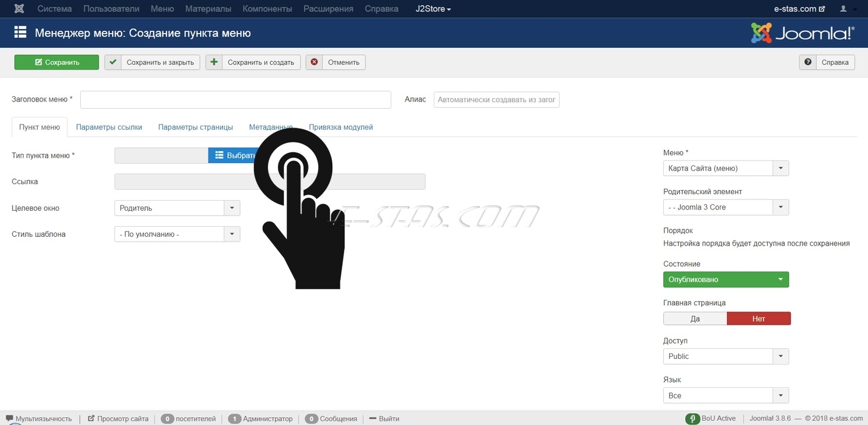The height and width of the screenshot is (425, 868).
Task: Click the red cancel icon
Action: 314,62
